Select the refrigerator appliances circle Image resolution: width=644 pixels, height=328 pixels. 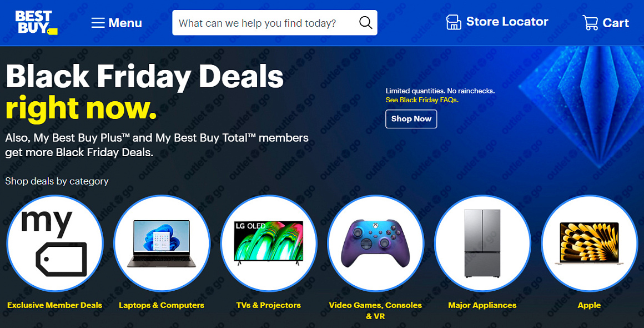pyautogui.click(x=482, y=243)
